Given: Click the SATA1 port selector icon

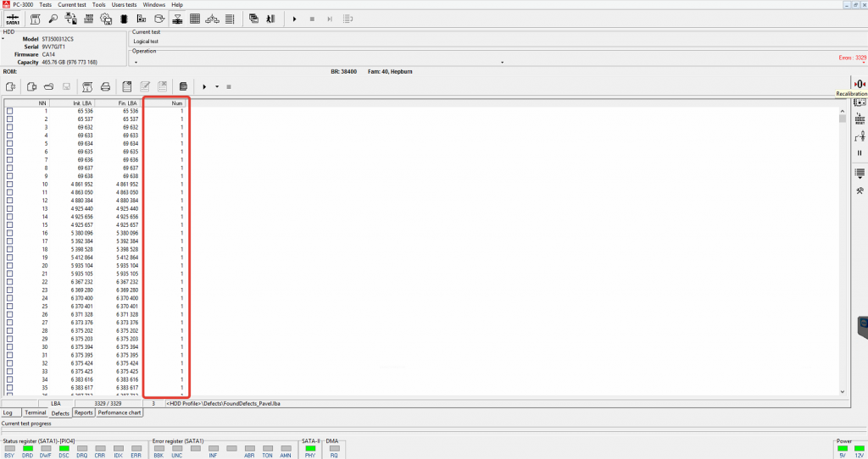Looking at the screenshot, I should click(14, 19).
